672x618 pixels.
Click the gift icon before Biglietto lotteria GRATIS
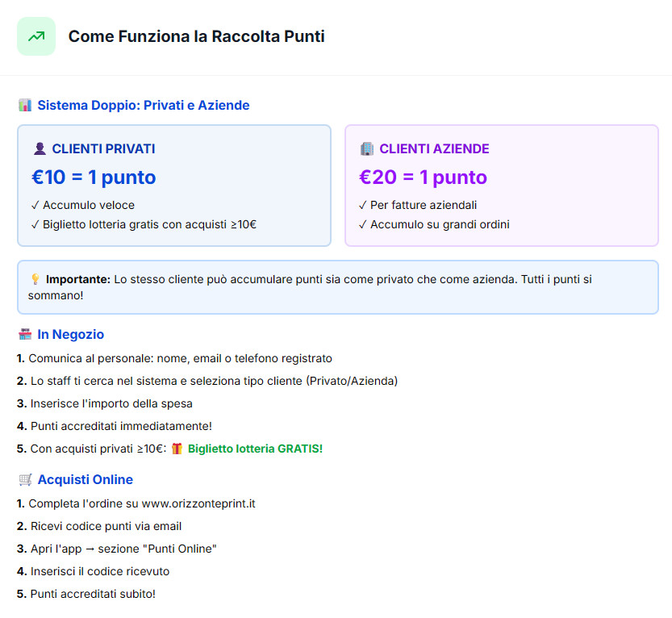(x=177, y=449)
